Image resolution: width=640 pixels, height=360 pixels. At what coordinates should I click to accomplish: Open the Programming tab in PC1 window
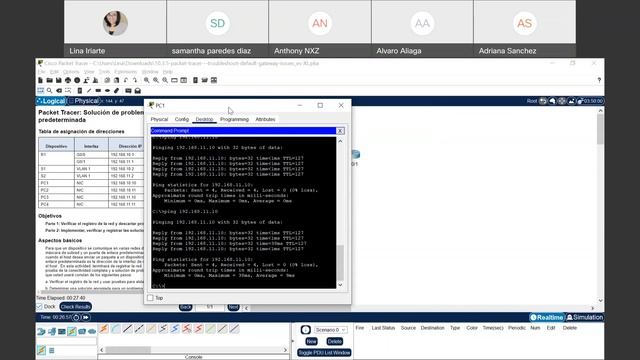tap(234, 119)
